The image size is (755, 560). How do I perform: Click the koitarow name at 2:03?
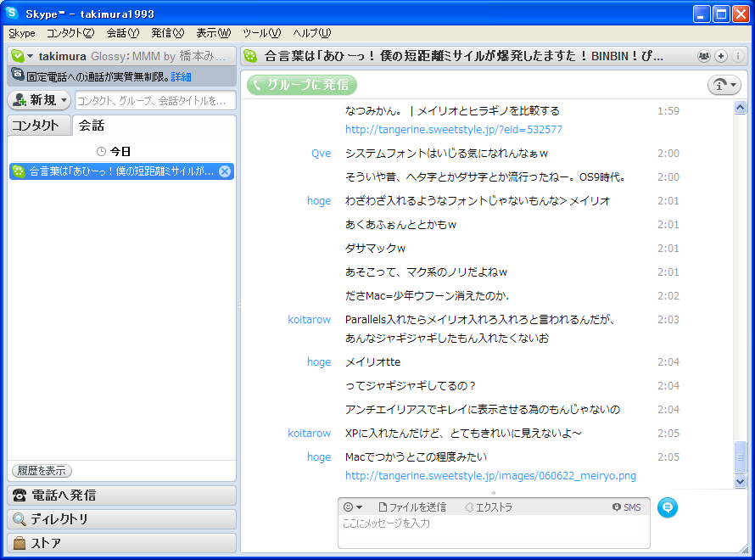coord(309,319)
